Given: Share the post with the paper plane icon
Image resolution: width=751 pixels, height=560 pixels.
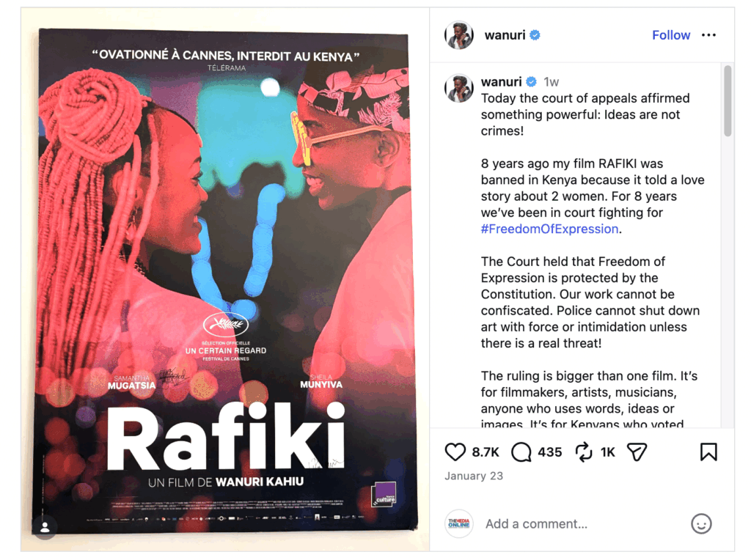Looking at the screenshot, I should click(x=637, y=452).
